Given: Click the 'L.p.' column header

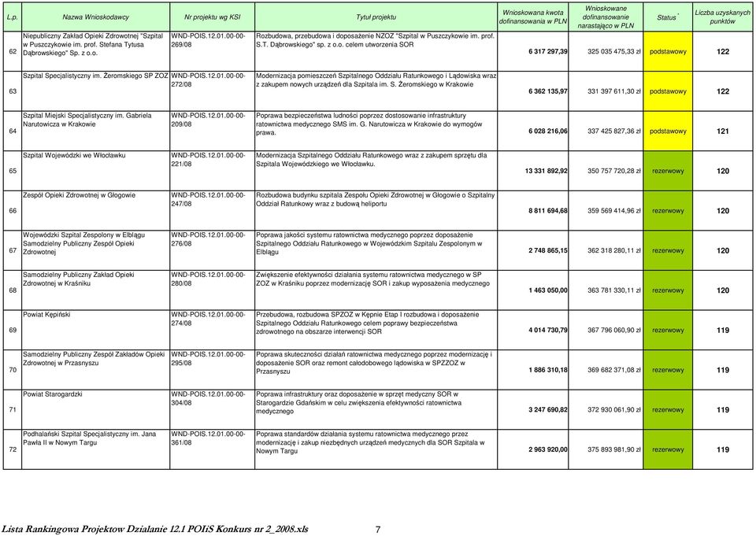Looking at the screenshot, I should click(13, 17).
